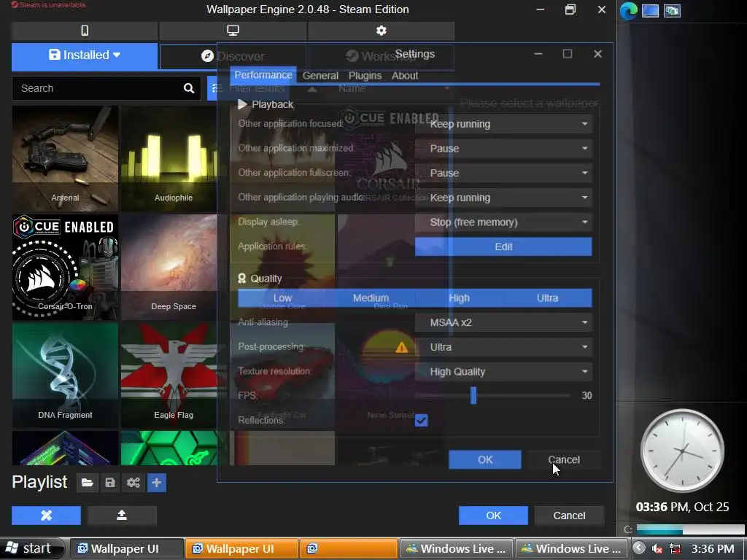Image resolution: width=747 pixels, height=560 pixels.
Task: Click Edit application rules button
Action: tap(503, 246)
